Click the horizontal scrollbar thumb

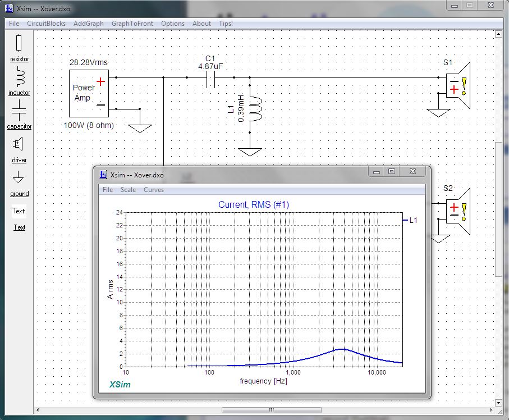pos(272,410)
